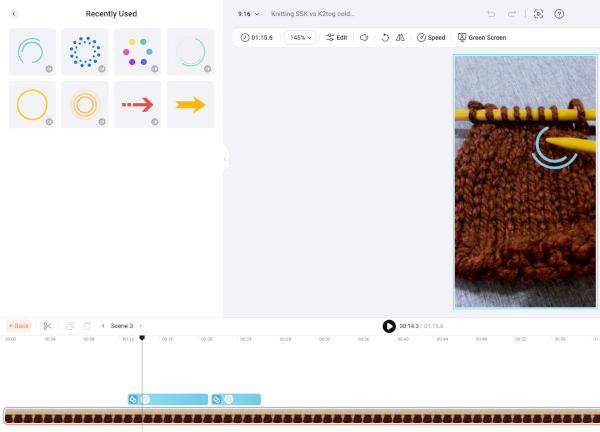Select the multicolor dots loader element
This screenshot has width=600, height=432.
pyautogui.click(x=138, y=52)
